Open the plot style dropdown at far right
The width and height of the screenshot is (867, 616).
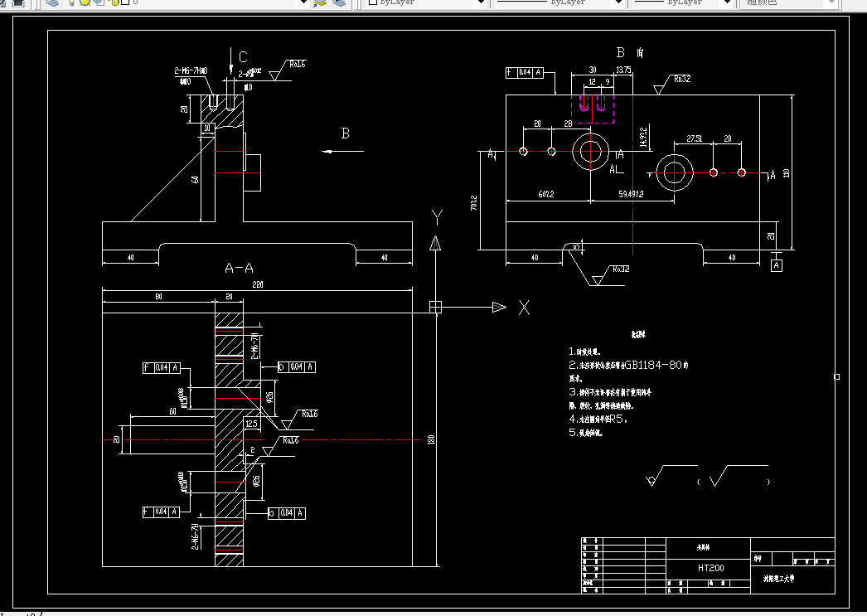pos(831,2)
